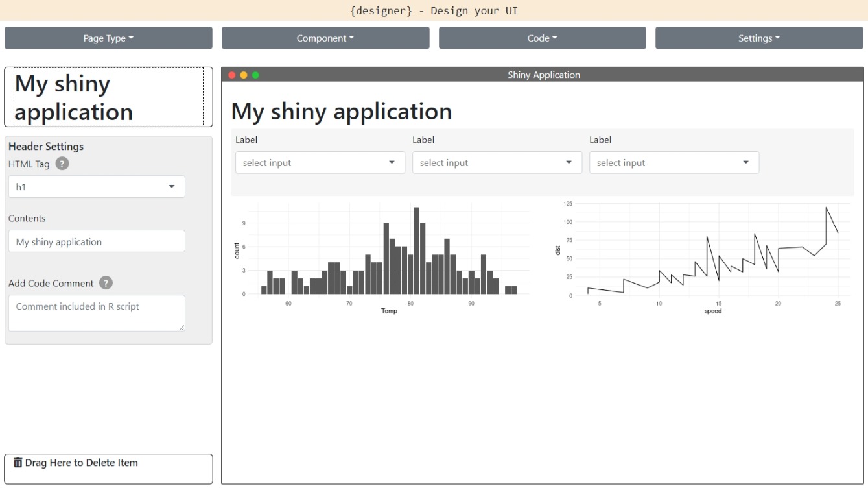
Task: Open the Code menu
Action: [x=542, y=38]
